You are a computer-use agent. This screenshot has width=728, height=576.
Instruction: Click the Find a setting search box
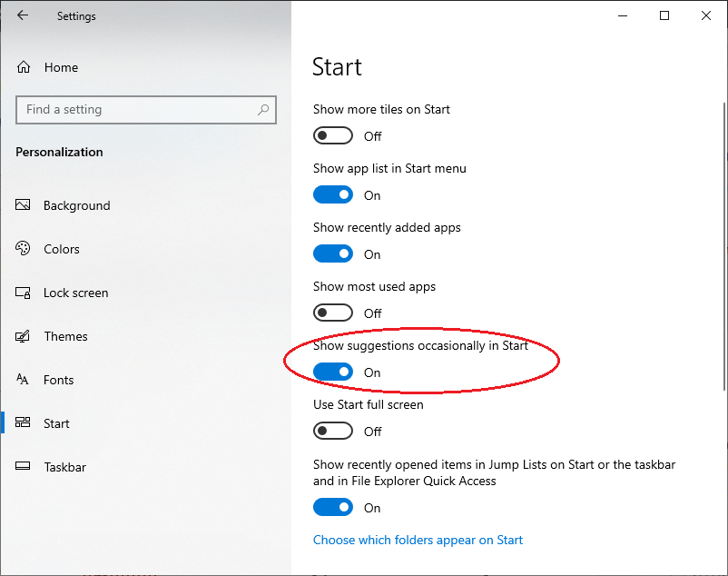click(x=136, y=110)
